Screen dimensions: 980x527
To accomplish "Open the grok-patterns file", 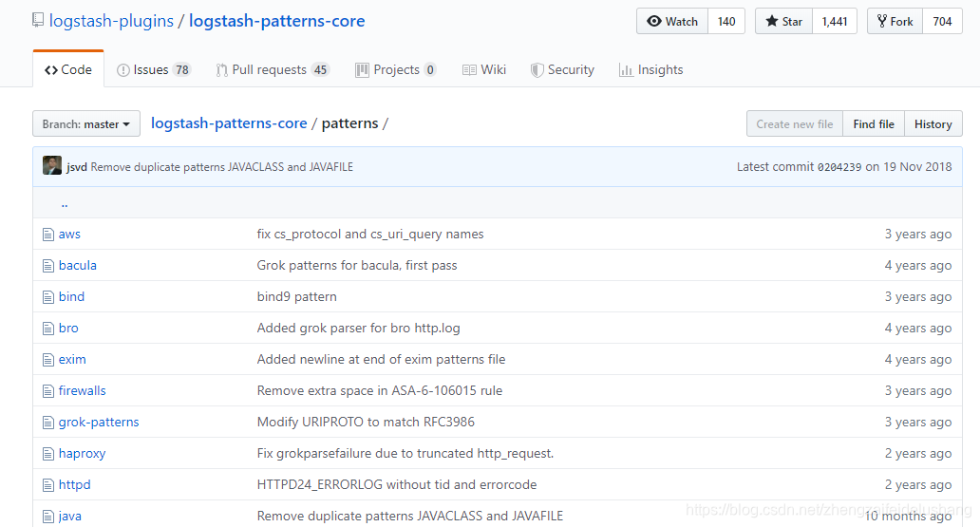I will [x=99, y=422].
